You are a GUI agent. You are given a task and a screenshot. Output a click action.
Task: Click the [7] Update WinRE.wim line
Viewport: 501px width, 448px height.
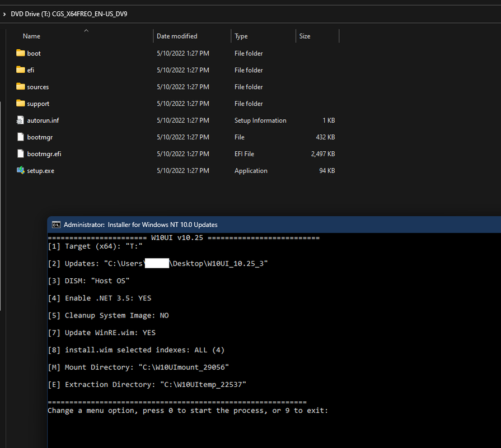[102, 333]
